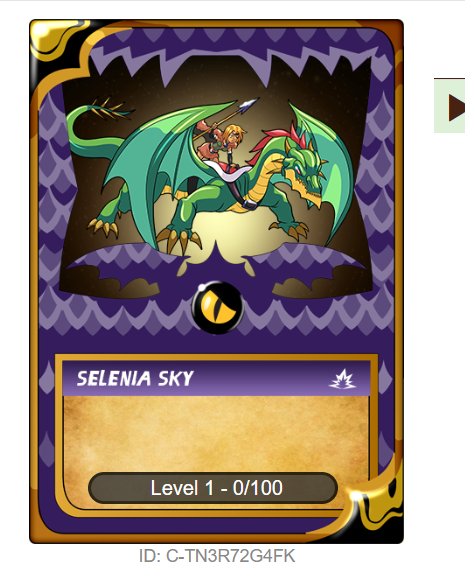Click the legendary rarity burst icon

(342, 379)
